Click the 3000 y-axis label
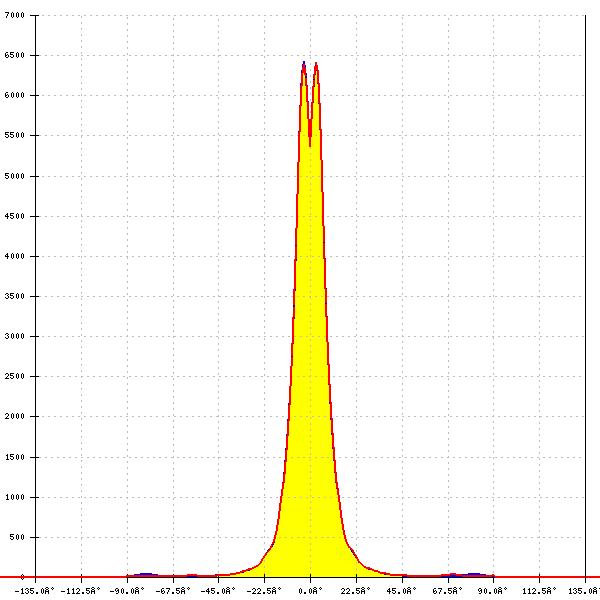The width and height of the screenshot is (600, 600). point(15,336)
